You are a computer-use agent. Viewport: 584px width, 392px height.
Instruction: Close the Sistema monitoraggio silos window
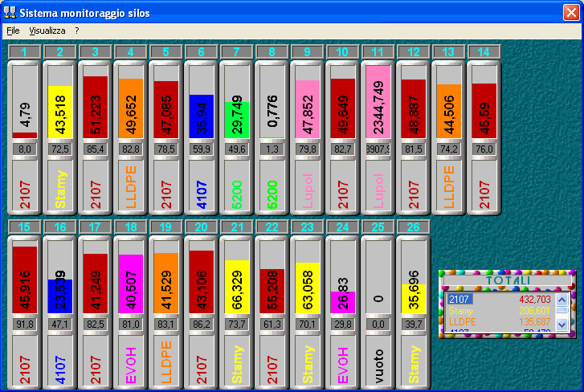point(570,13)
